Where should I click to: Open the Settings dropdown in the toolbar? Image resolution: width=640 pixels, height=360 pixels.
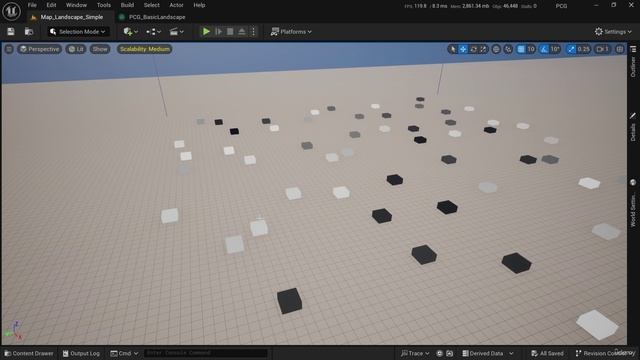tap(613, 31)
